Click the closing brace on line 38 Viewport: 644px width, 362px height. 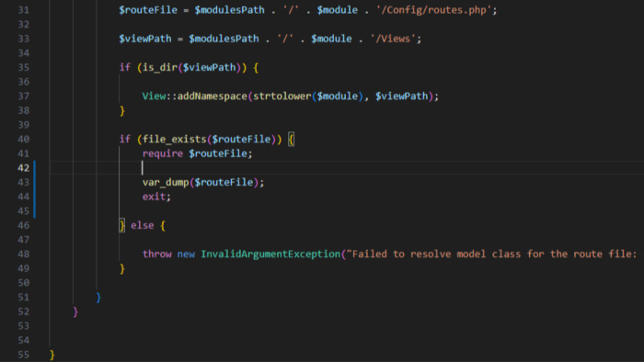[x=122, y=110]
